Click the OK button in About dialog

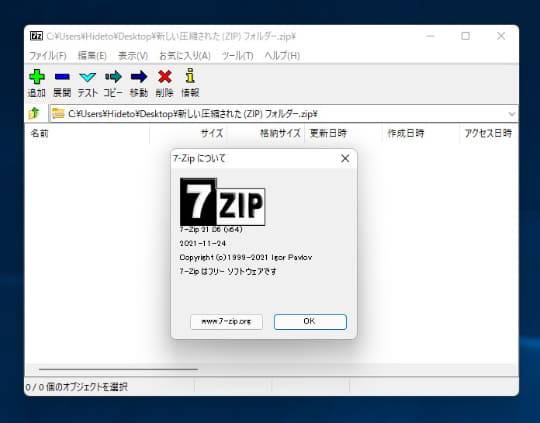click(x=310, y=321)
